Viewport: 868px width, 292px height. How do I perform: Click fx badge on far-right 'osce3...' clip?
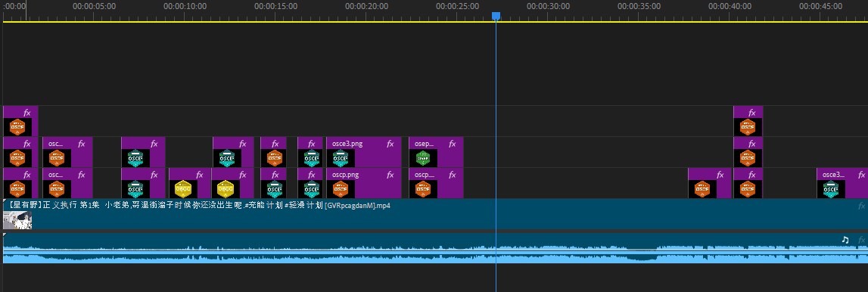860,175
